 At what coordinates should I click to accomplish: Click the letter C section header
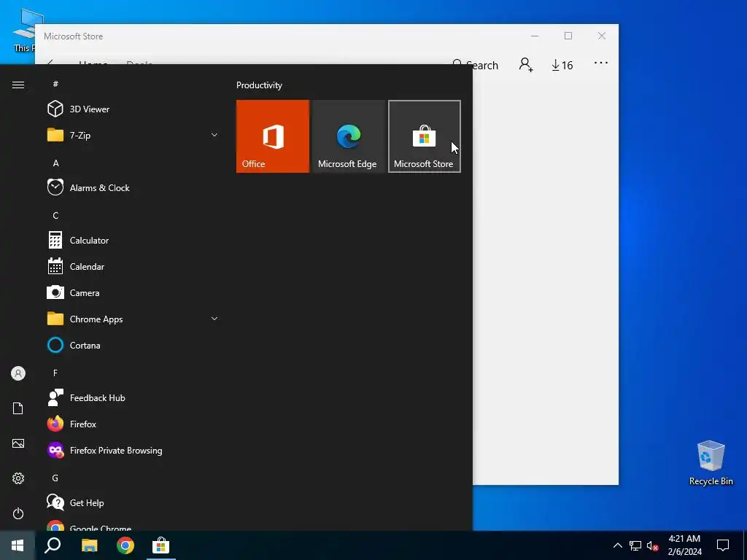click(x=55, y=216)
